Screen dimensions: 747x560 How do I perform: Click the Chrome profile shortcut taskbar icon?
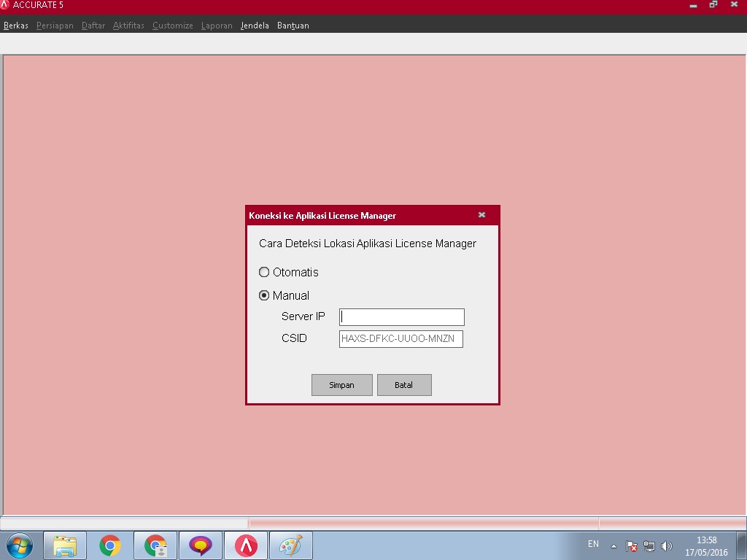pyautogui.click(x=155, y=545)
